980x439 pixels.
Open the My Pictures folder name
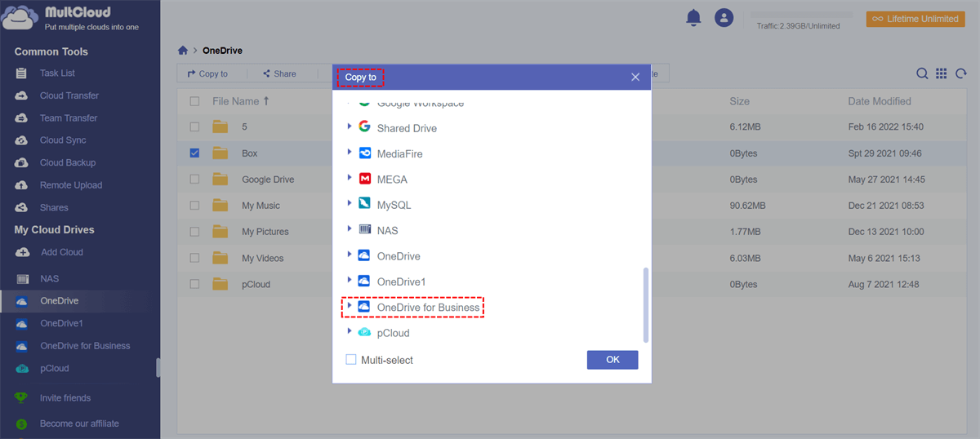265,232
